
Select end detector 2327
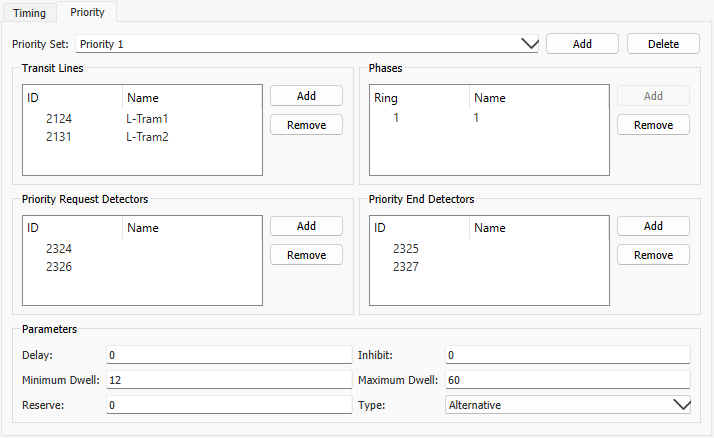(x=406, y=267)
